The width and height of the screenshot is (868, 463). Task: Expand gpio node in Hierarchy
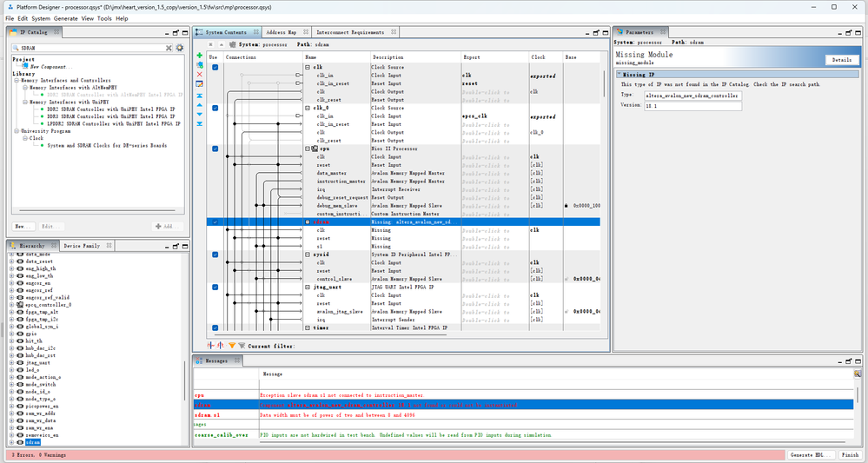(x=11, y=334)
